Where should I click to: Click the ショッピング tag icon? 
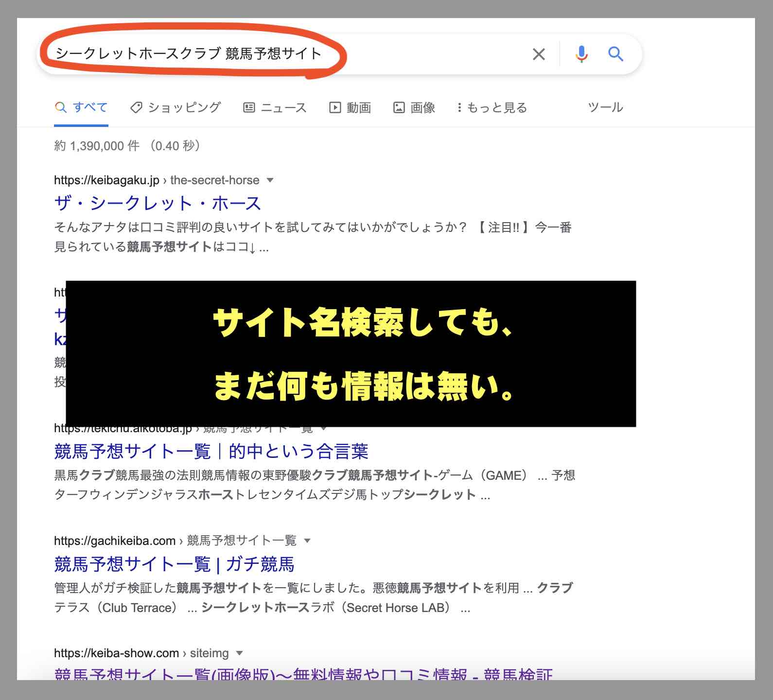tap(136, 107)
